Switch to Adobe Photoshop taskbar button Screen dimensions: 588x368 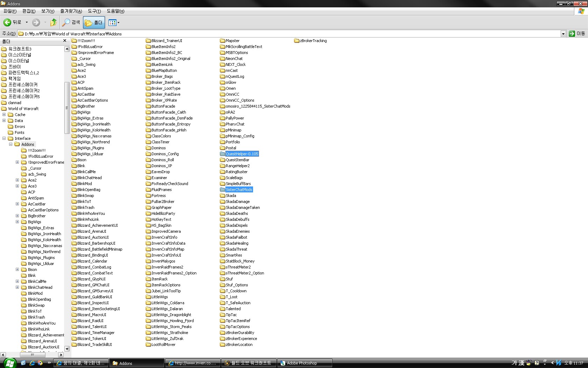[304, 363]
